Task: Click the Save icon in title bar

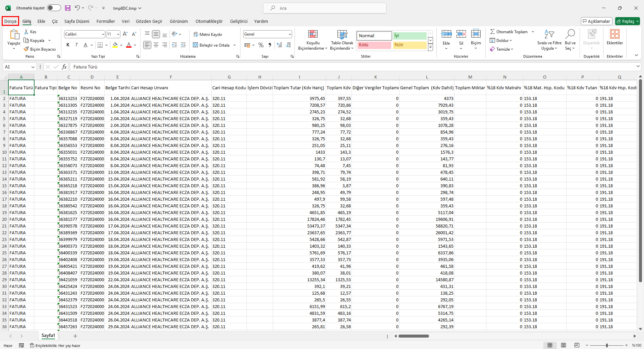Action: pos(68,8)
